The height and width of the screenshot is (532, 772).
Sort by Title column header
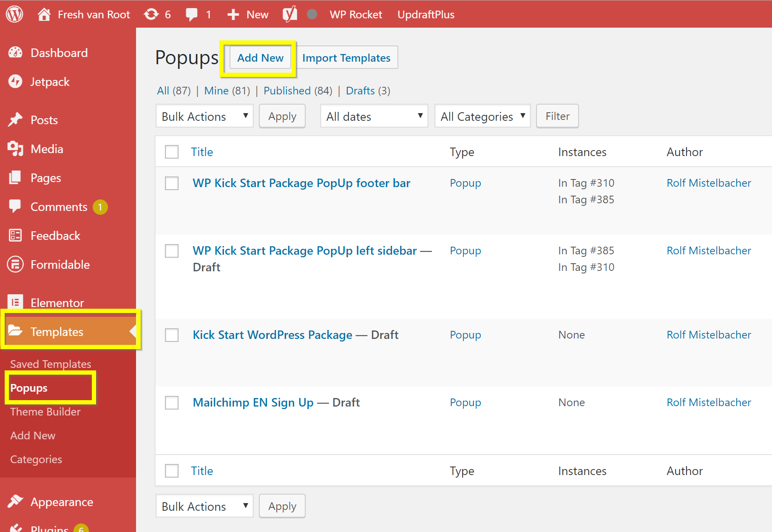202,152
